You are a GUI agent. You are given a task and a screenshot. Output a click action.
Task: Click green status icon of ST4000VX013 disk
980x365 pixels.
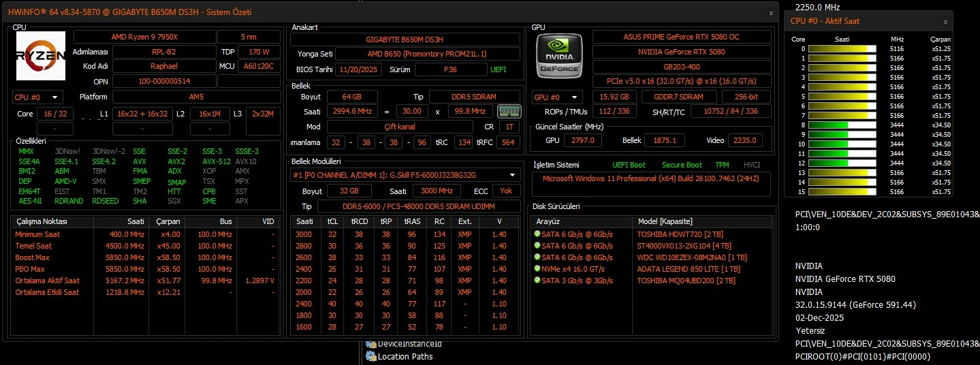pyautogui.click(x=537, y=246)
